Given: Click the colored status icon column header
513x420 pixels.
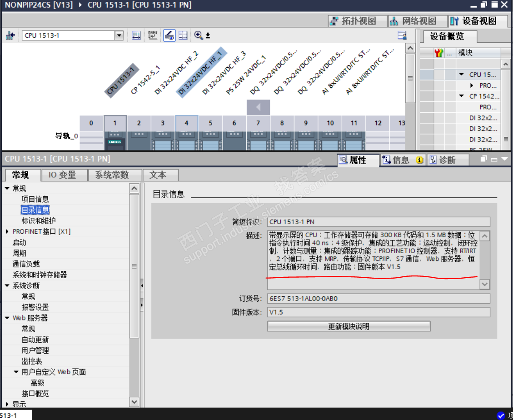Looking at the screenshot, I should pyautogui.click(x=439, y=53).
